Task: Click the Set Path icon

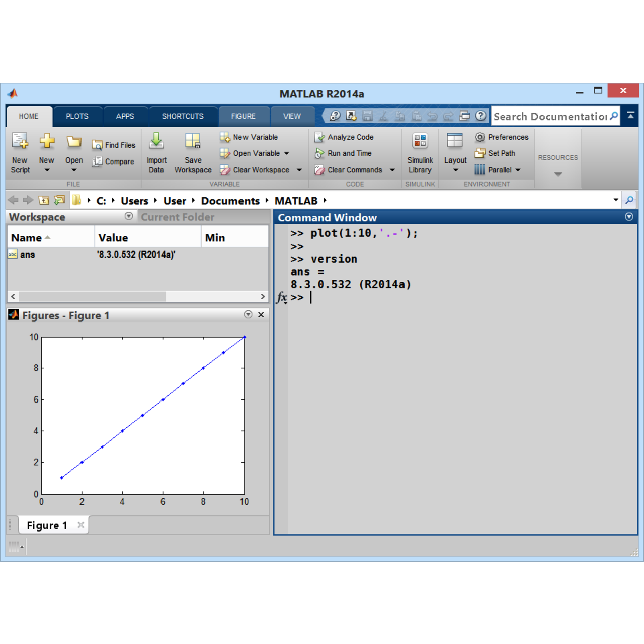Action: coord(480,153)
